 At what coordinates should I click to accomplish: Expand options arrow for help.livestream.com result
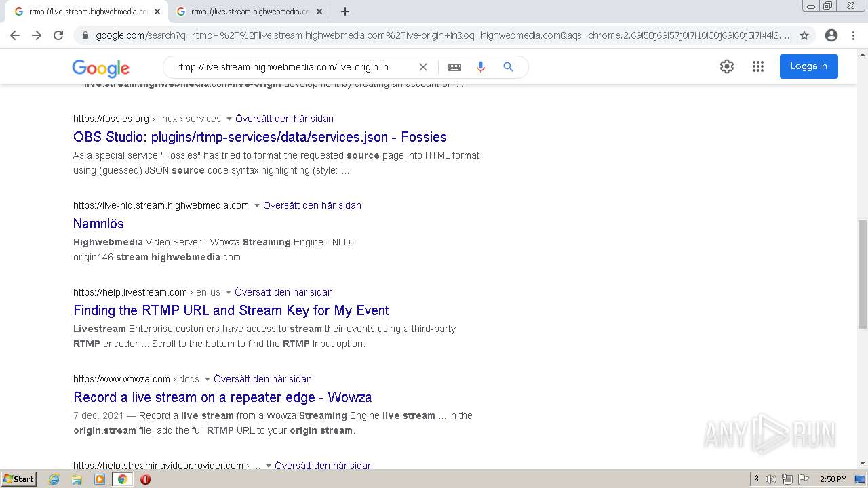pyautogui.click(x=228, y=293)
